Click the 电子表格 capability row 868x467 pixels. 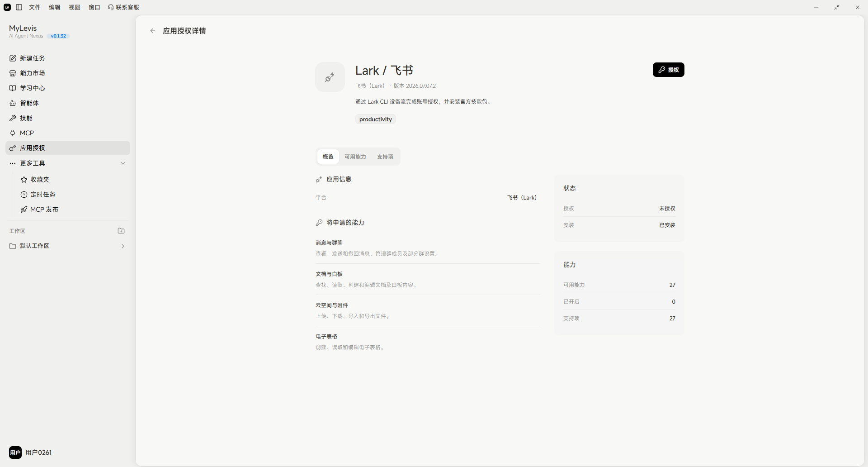click(x=427, y=342)
